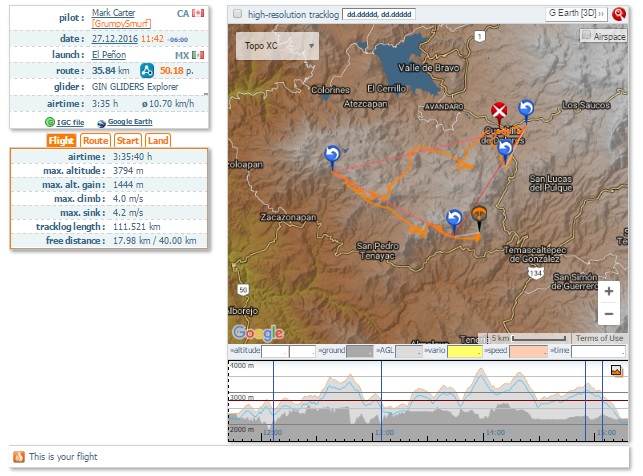Click the westernmost blue turnpoint marker
Screen dimensions: 643x476
tap(332, 154)
